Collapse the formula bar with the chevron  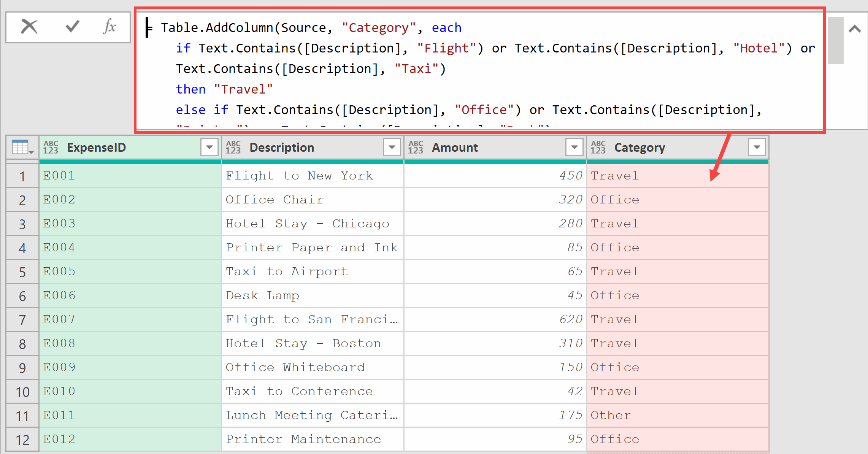click(854, 29)
